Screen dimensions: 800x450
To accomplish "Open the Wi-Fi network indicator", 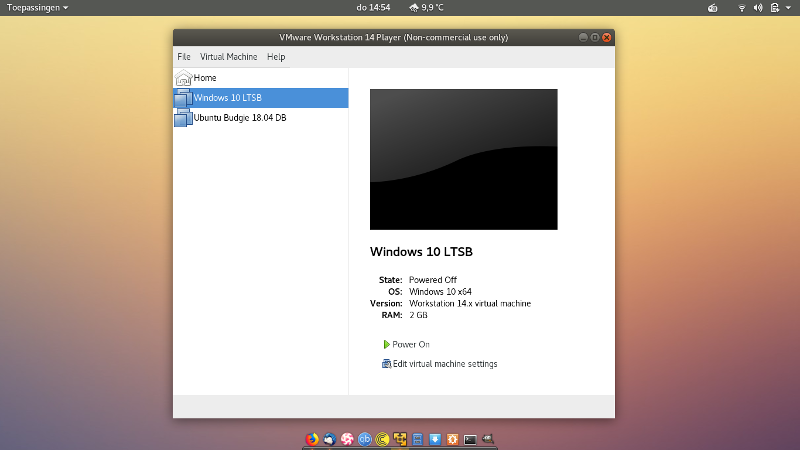I will (742, 8).
